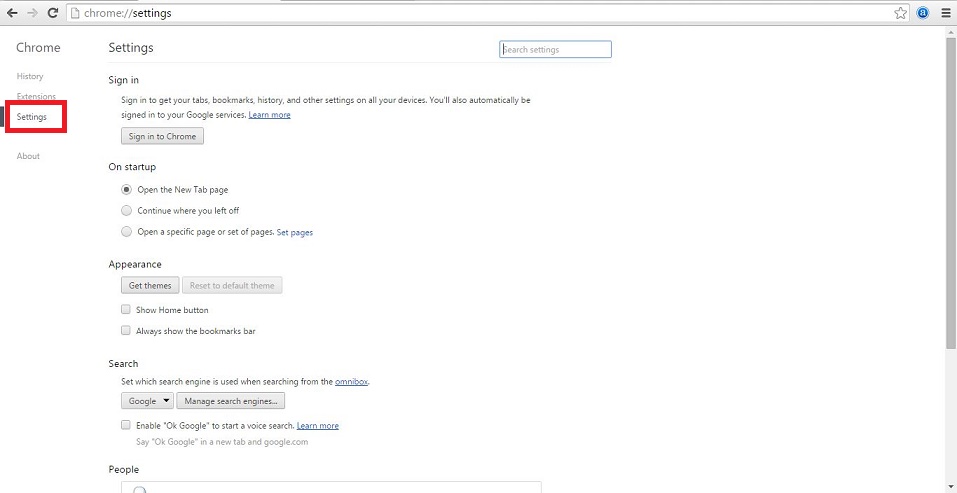Viewport: 957px width, 493px height.
Task: Click the Reset to default theme button
Action: [x=232, y=285]
